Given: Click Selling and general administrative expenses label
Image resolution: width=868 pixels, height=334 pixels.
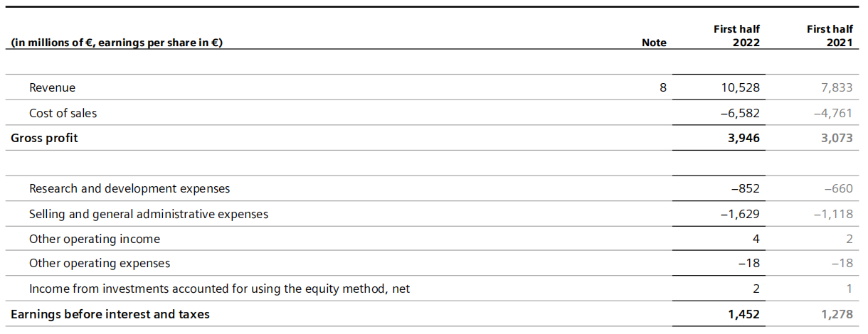Looking at the screenshot, I should (149, 214).
